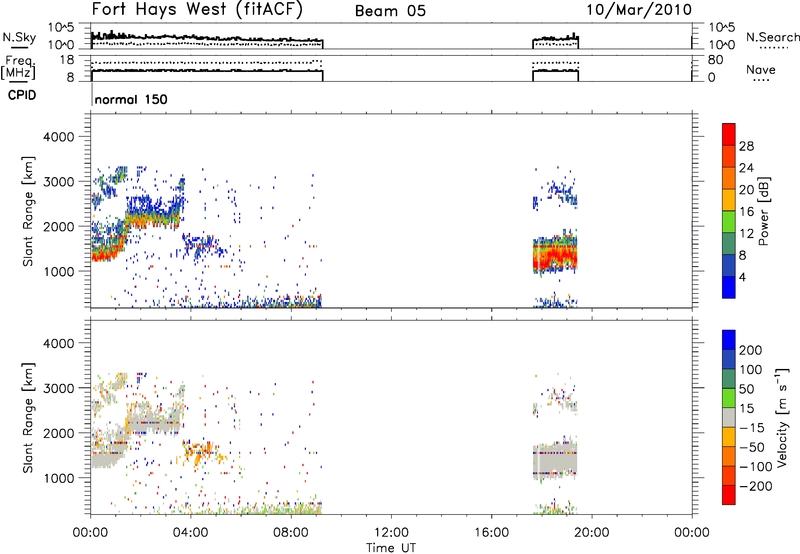Click the '-50' velocity colorbar tick label
The width and height of the screenshot is (800, 554).
click(x=751, y=447)
